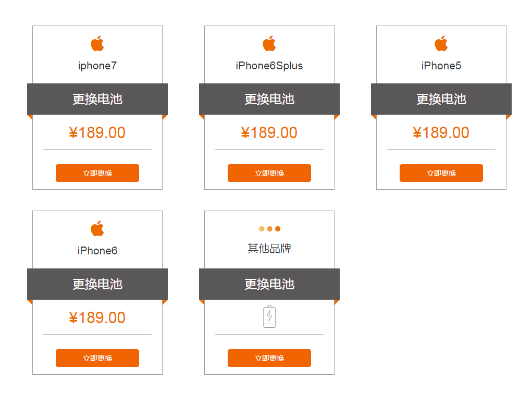Viewport: 532px width, 405px height.
Task: Click the Apple logo above iPhone6Splus
Action: point(269,44)
